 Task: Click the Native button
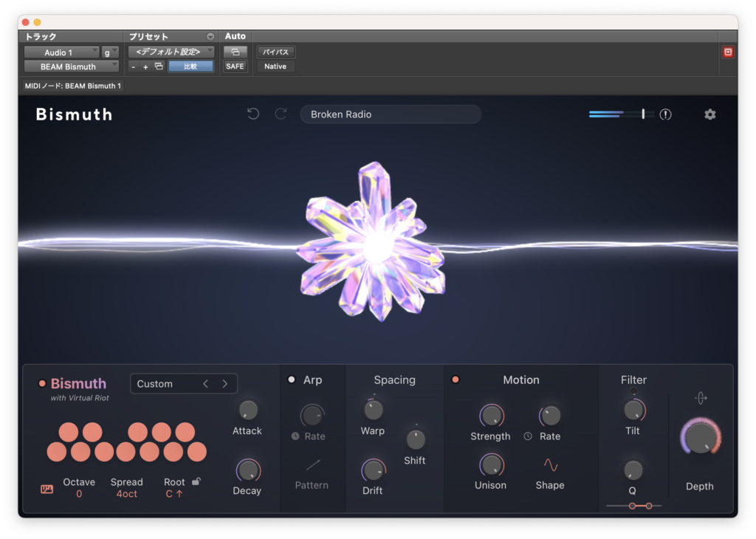(276, 66)
